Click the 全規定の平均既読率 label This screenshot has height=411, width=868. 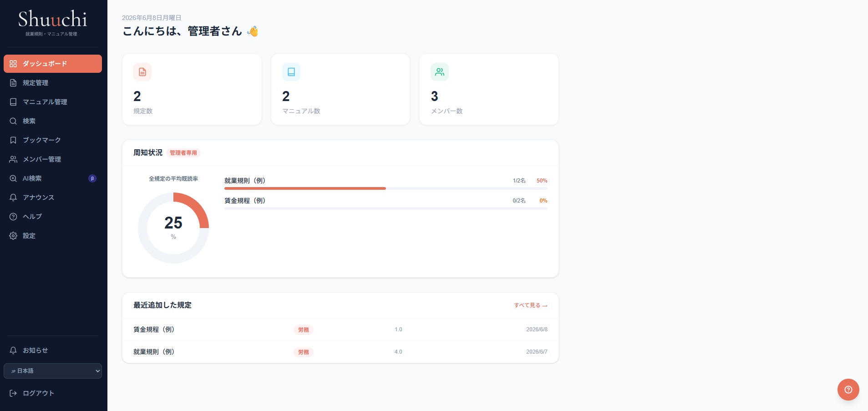(173, 179)
